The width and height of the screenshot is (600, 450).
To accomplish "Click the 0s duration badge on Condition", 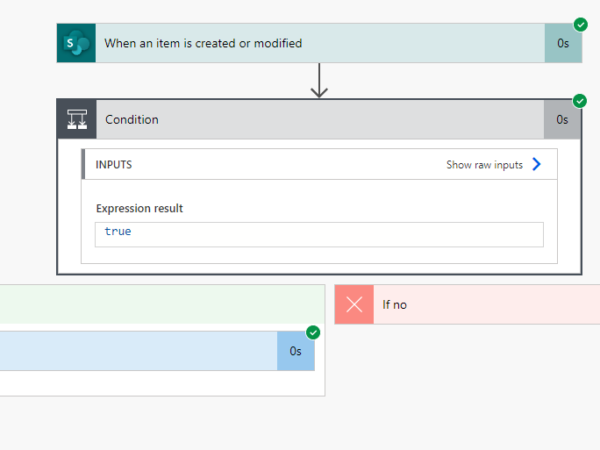I will [562, 120].
